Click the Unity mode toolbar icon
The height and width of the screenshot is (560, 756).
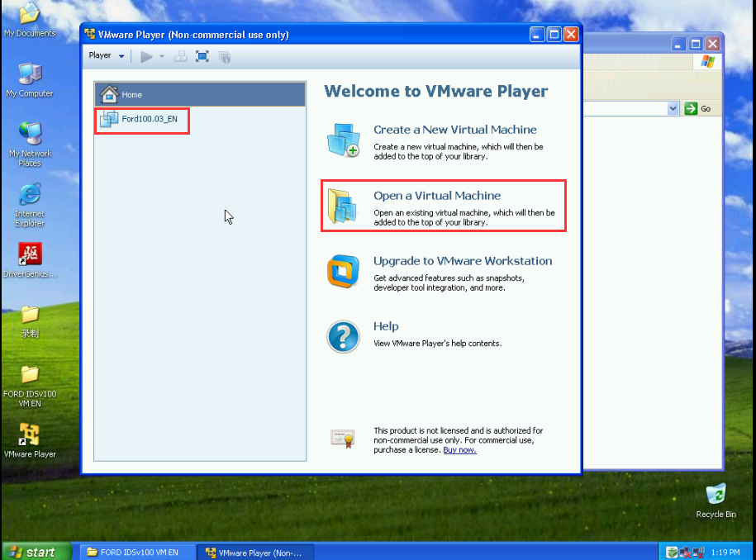[225, 57]
